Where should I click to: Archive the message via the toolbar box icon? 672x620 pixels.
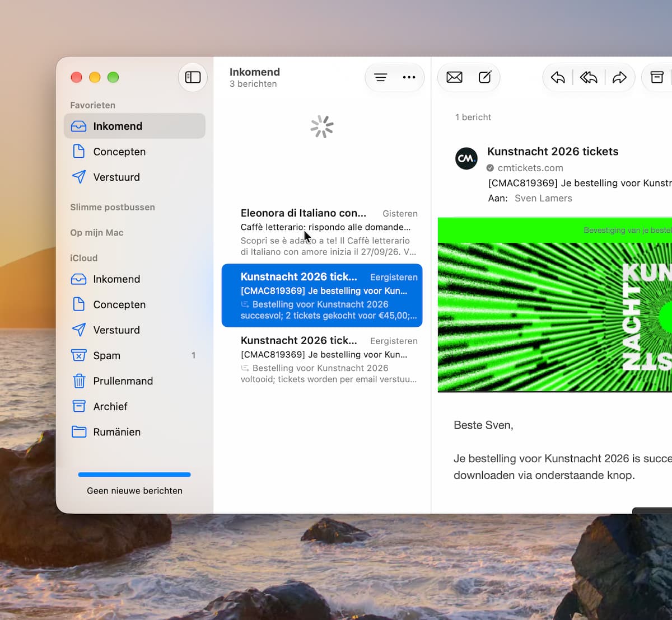(x=657, y=77)
